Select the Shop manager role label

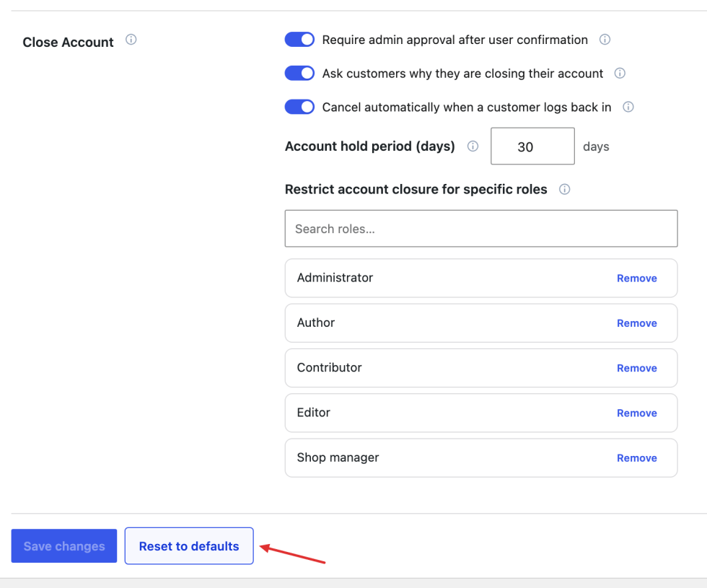pos(338,457)
